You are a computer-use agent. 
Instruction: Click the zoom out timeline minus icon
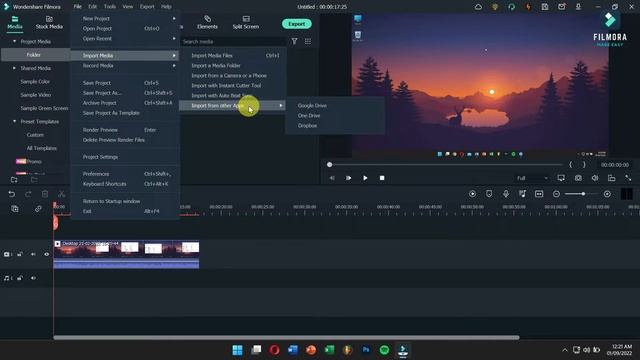[556, 194]
